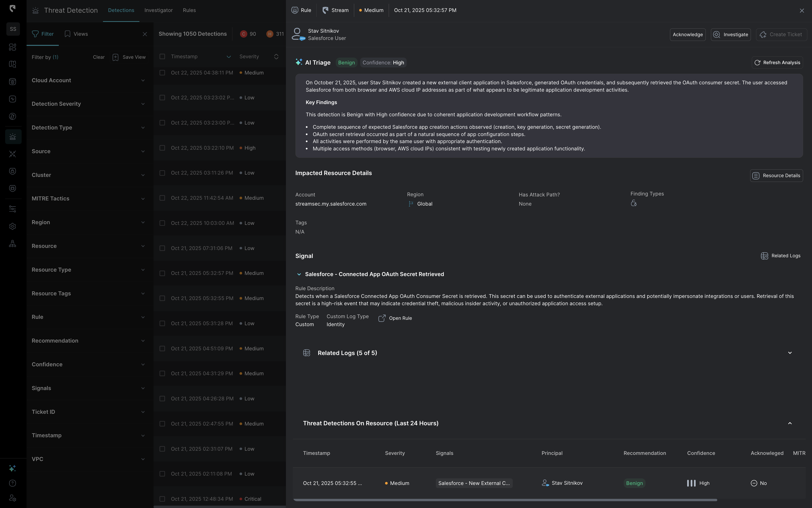The width and height of the screenshot is (812, 508).
Task: Tick checkbox for Oct 21 05:32:57 PM detection
Action: pos(162,273)
